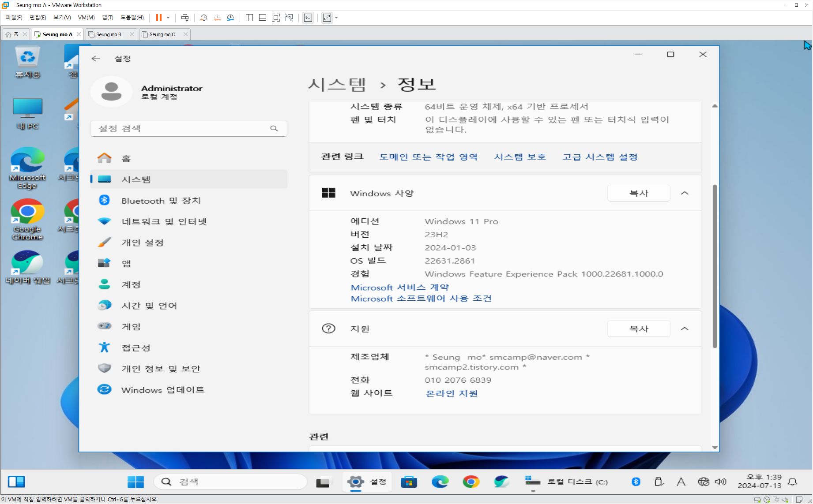Open 개인 정보 및 보안 settings
The width and height of the screenshot is (813, 504).
(189, 369)
